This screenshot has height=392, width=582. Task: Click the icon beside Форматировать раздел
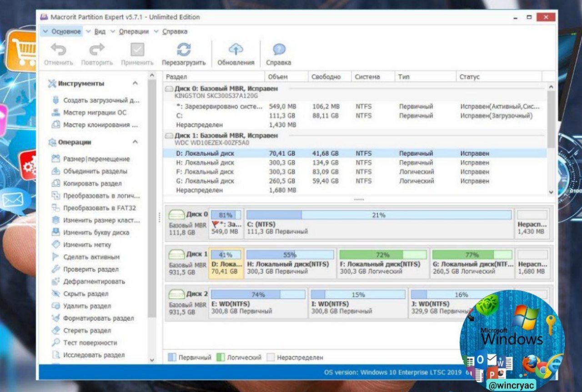pyautogui.click(x=56, y=318)
